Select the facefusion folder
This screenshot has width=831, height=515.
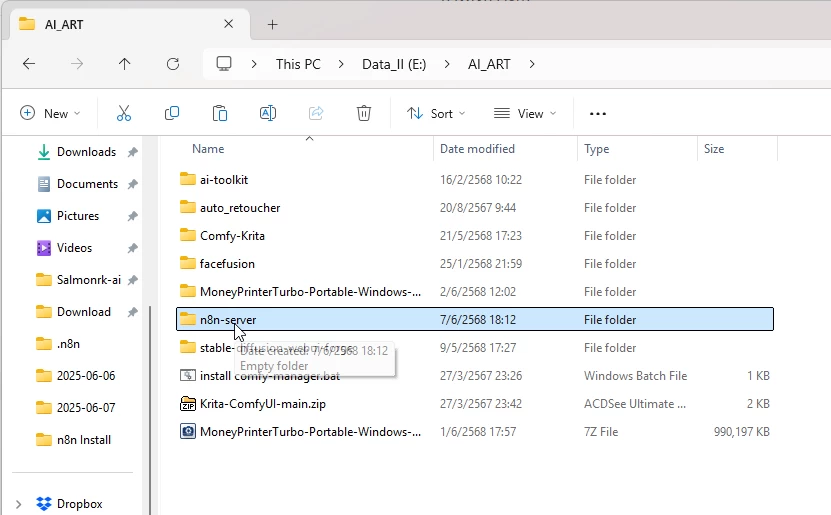pyautogui.click(x=227, y=264)
